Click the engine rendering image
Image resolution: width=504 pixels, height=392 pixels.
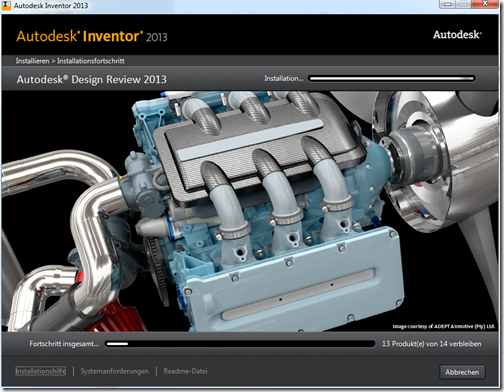[x=250, y=211]
